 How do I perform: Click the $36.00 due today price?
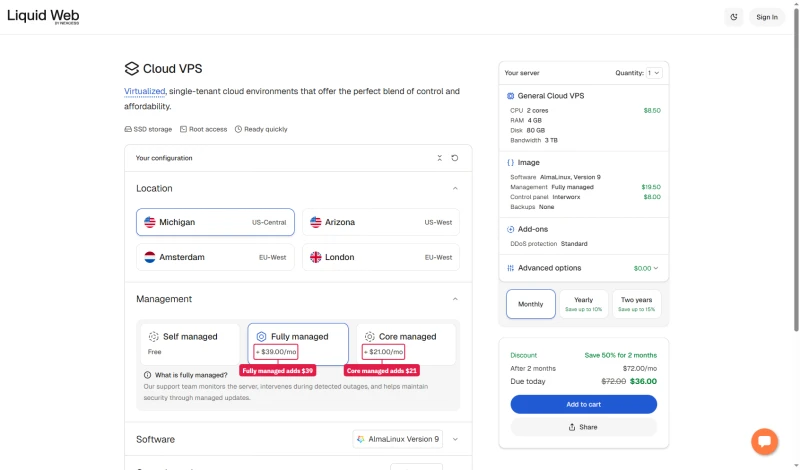643,381
